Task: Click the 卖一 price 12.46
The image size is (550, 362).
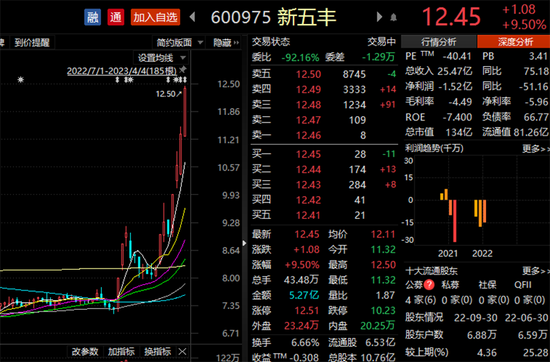Action: click(x=308, y=135)
